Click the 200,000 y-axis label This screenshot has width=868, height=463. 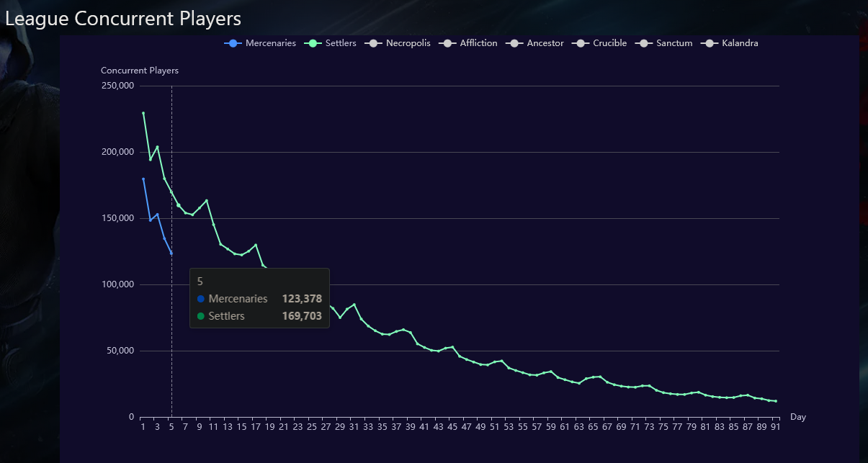click(x=117, y=152)
